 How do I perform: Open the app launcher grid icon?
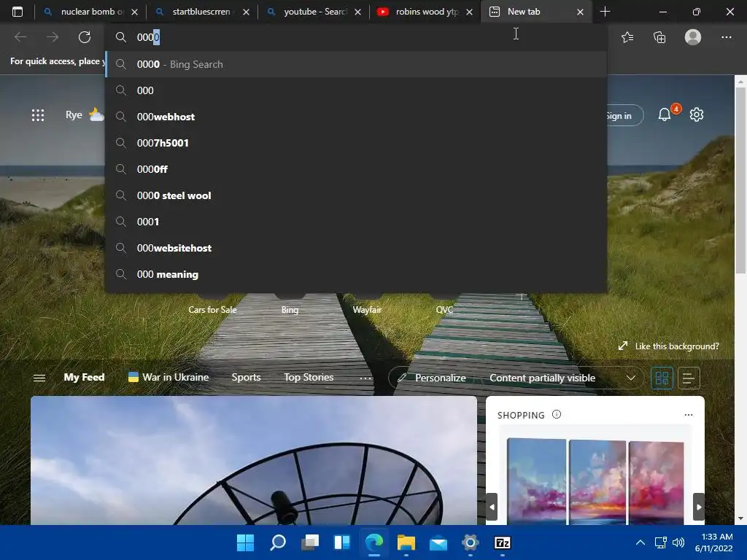tap(38, 114)
